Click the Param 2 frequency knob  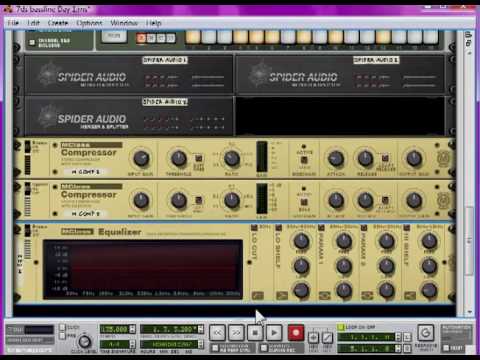point(386,241)
